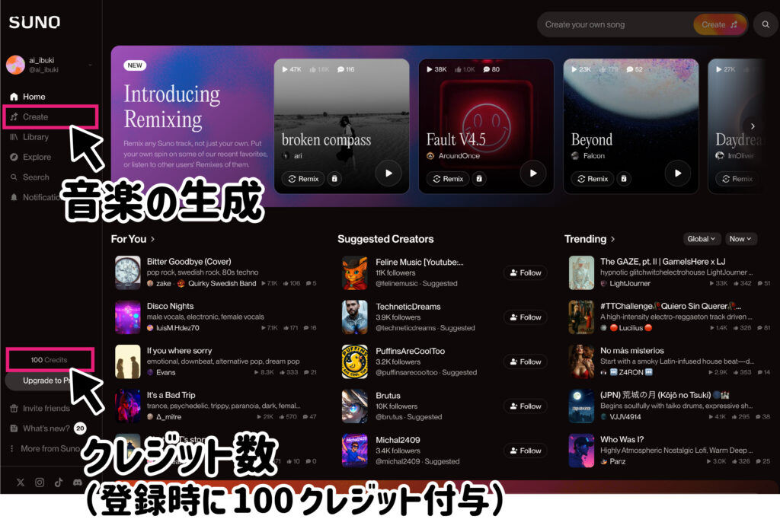Expand the Trending section

pos(590,239)
